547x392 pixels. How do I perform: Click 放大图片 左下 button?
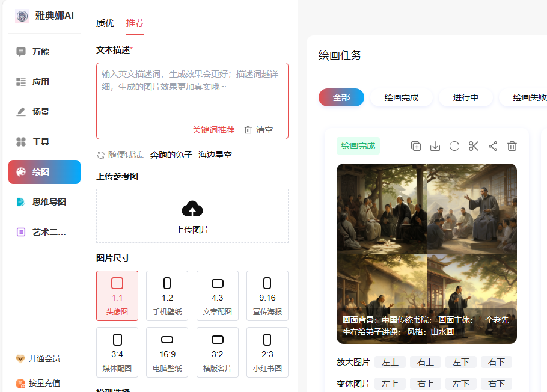pyautogui.click(x=461, y=362)
